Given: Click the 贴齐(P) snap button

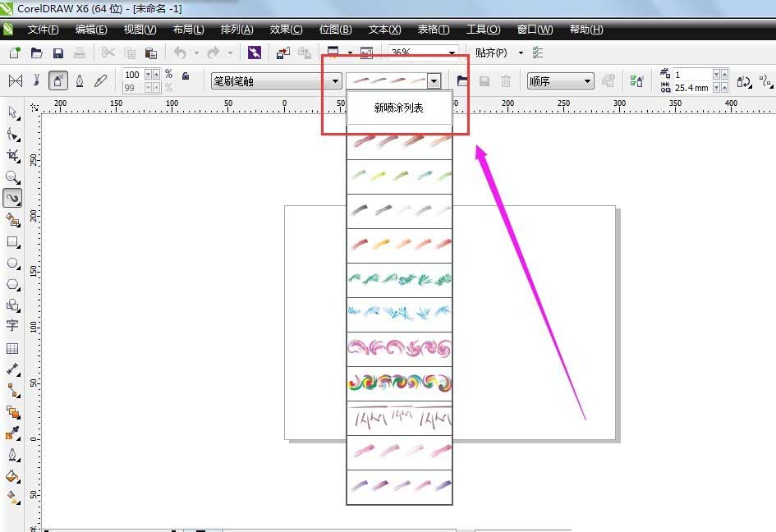Looking at the screenshot, I should [x=491, y=53].
